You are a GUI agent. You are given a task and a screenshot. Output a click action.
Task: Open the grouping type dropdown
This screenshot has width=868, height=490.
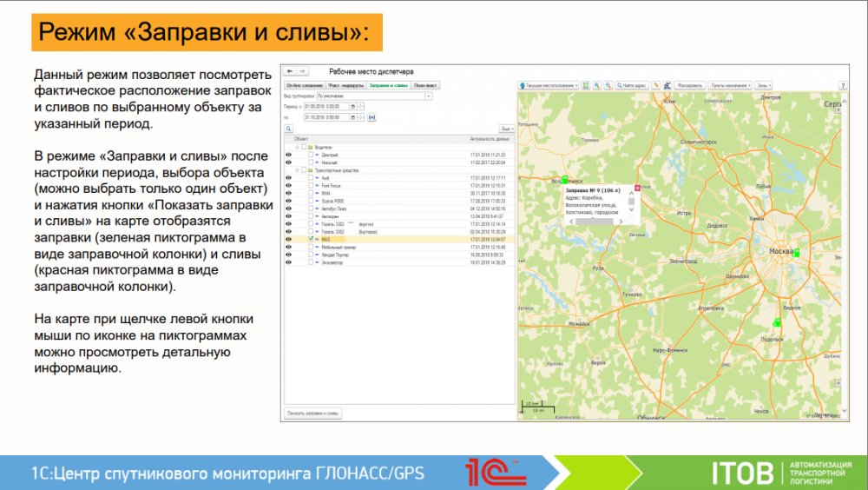point(429,96)
